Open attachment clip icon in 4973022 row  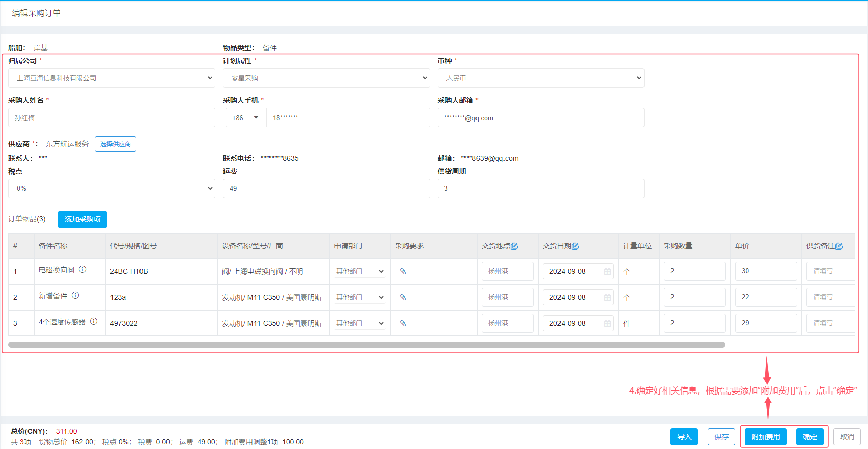[x=403, y=323]
